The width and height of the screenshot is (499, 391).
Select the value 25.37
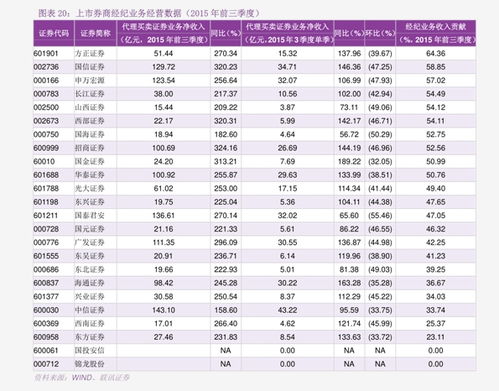pos(436,323)
